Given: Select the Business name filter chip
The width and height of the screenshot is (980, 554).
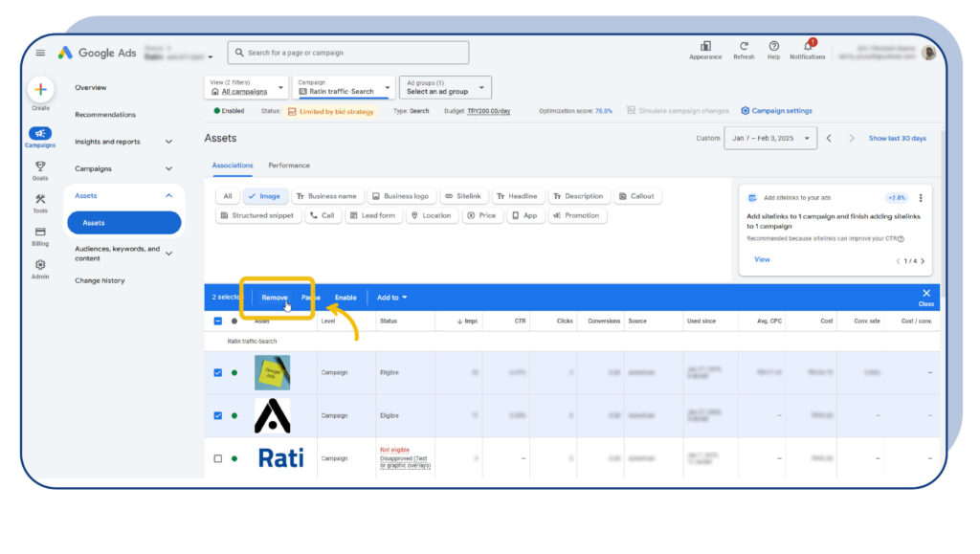Looking at the screenshot, I should (327, 196).
